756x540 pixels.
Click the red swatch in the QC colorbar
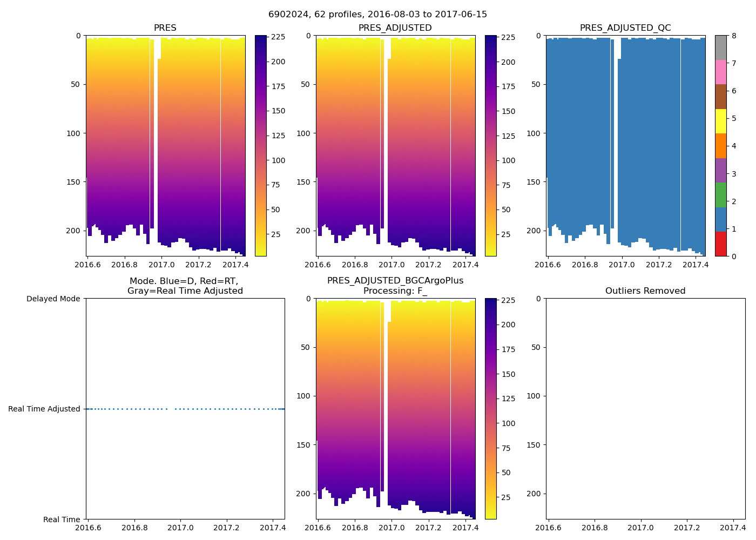720,244
